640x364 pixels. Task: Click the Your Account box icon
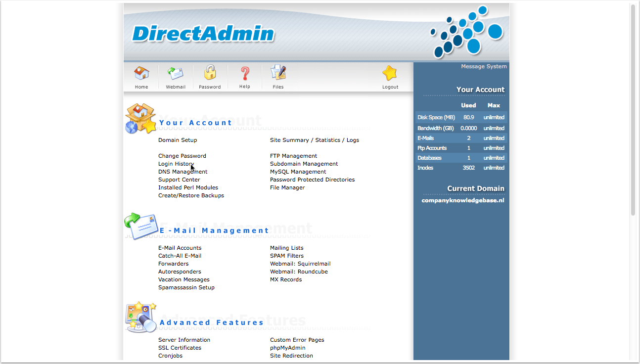[140, 119]
